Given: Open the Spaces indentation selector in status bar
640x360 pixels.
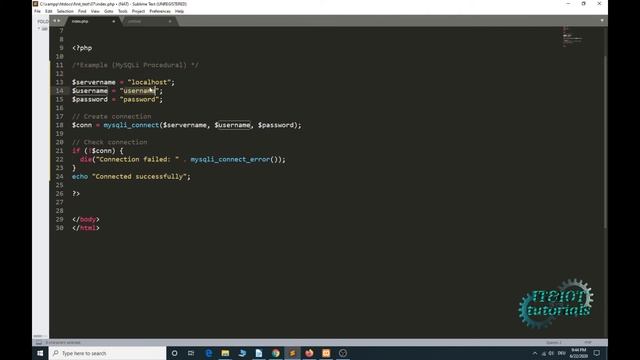Looking at the screenshot, I should click(x=554, y=342).
